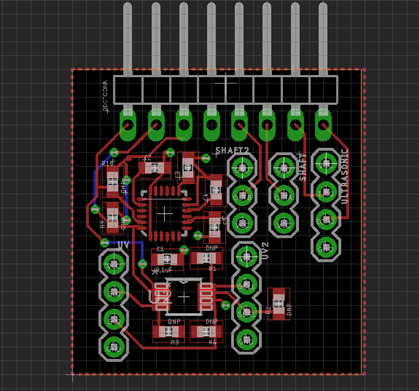The image size is (419, 391).
Task: Click the rightmost pin header pad
Action: (x=323, y=125)
